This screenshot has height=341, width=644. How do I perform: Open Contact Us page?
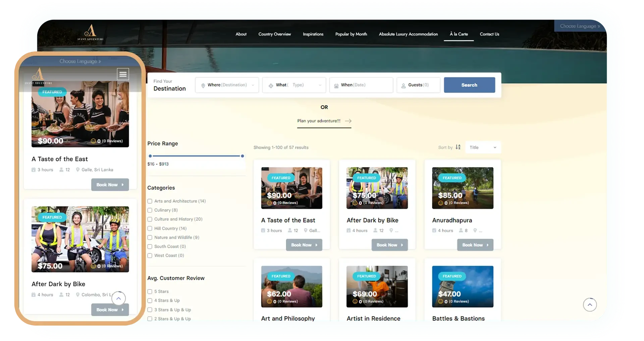pos(489,34)
